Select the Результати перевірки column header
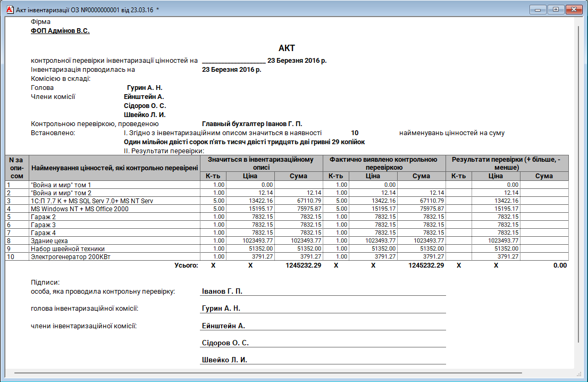The width and height of the screenshot is (588, 382). (x=507, y=163)
